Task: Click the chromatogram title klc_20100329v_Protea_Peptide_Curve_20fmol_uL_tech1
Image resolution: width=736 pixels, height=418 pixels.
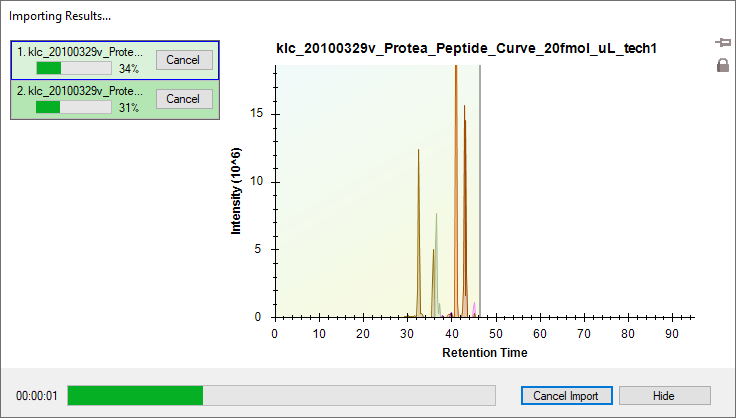Action: pyautogui.click(x=466, y=48)
